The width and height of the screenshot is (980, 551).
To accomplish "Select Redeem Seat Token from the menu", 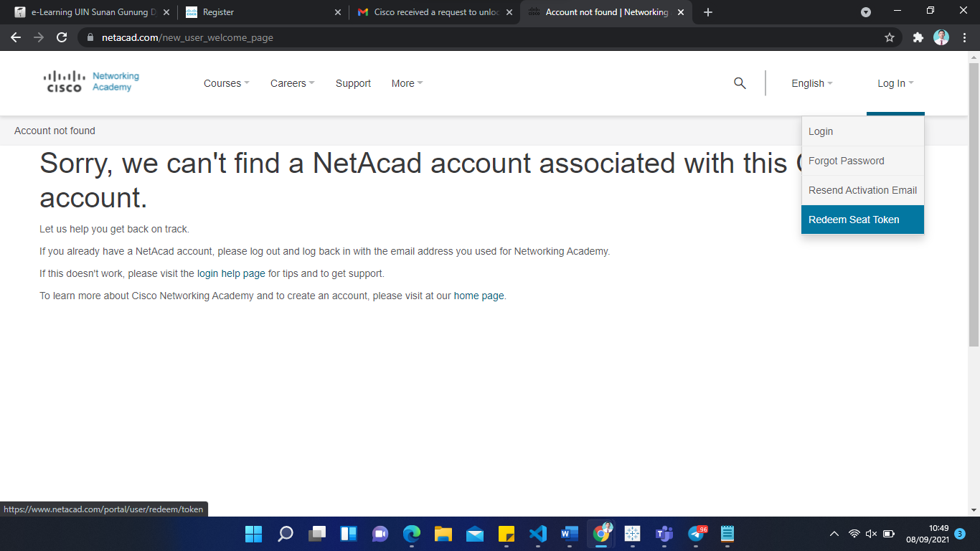I will tap(862, 220).
